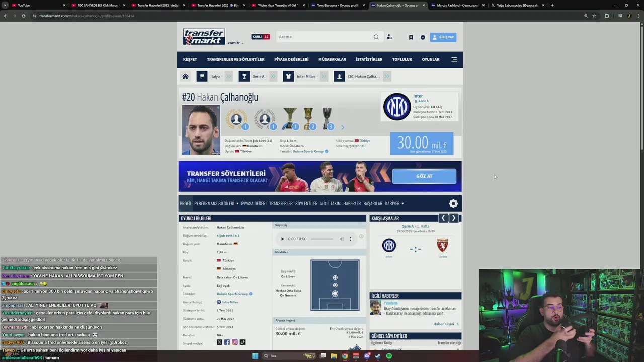
Task: Open the audio player three-dot options
Action: [351, 239]
